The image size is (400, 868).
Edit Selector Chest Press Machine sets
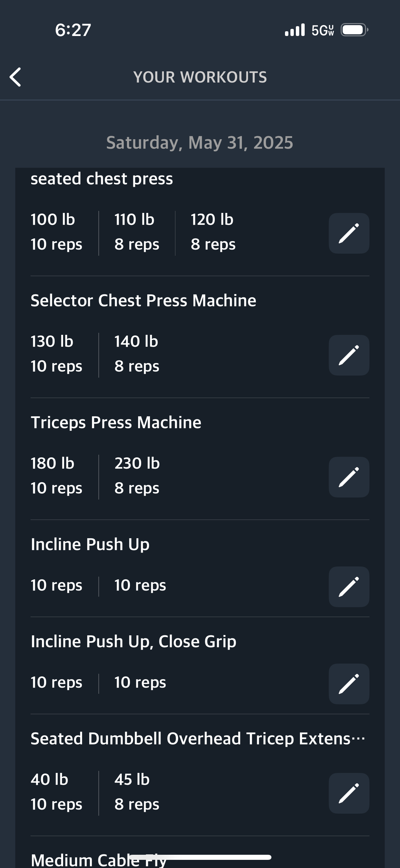[x=349, y=355]
